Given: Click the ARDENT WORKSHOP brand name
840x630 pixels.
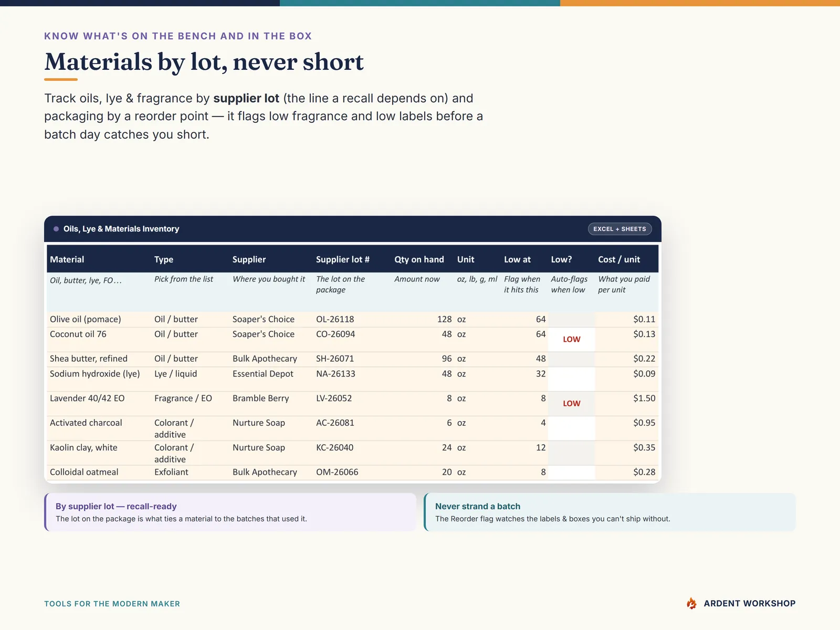Looking at the screenshot, I should click(750, 604).
